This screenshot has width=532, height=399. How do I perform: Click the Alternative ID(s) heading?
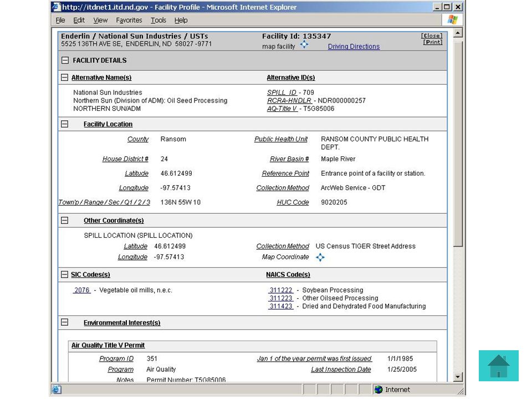pos(291,78)
